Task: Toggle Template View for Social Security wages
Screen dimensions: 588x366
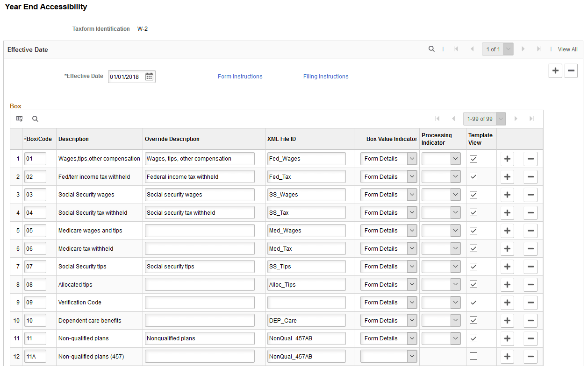Action: coord(473,195)
